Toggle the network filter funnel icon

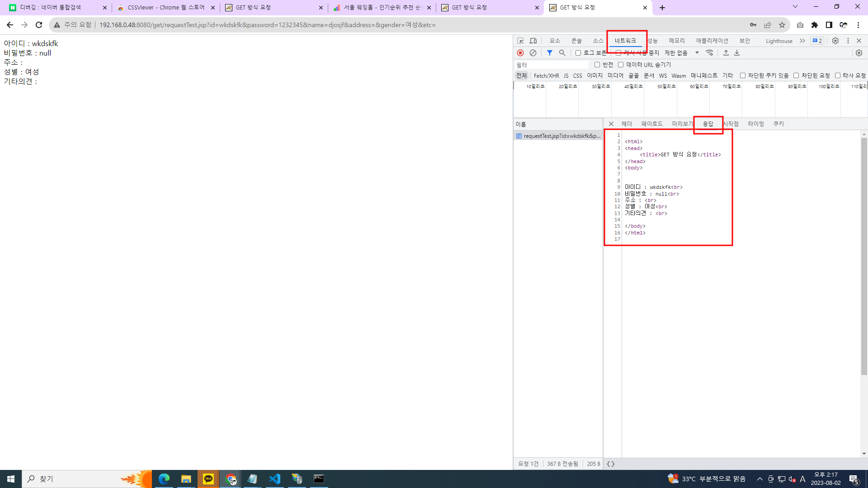coord(549,53)
